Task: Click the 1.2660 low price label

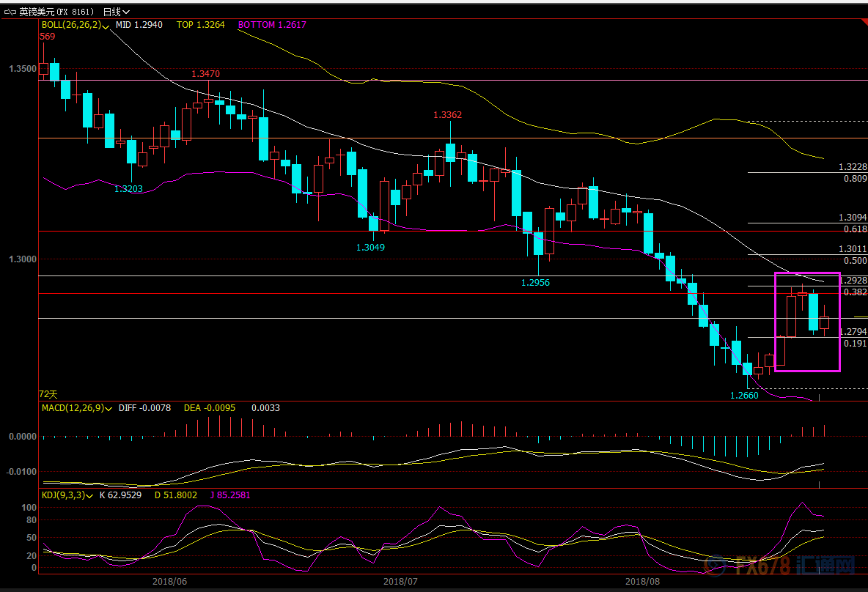Action: [745, 396]
